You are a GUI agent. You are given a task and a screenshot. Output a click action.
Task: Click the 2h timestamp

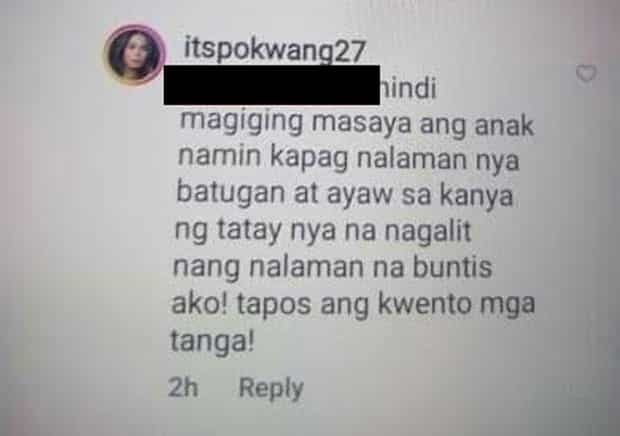click(x=183, y=387)
